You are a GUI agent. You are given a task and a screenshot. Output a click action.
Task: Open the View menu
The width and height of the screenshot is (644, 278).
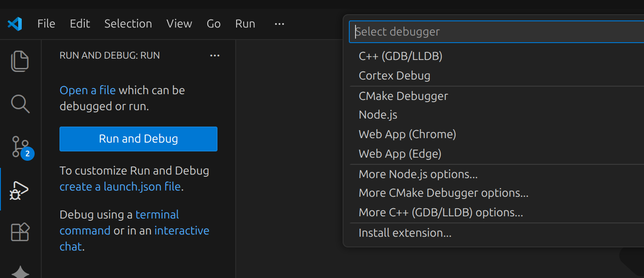[179, 24]
